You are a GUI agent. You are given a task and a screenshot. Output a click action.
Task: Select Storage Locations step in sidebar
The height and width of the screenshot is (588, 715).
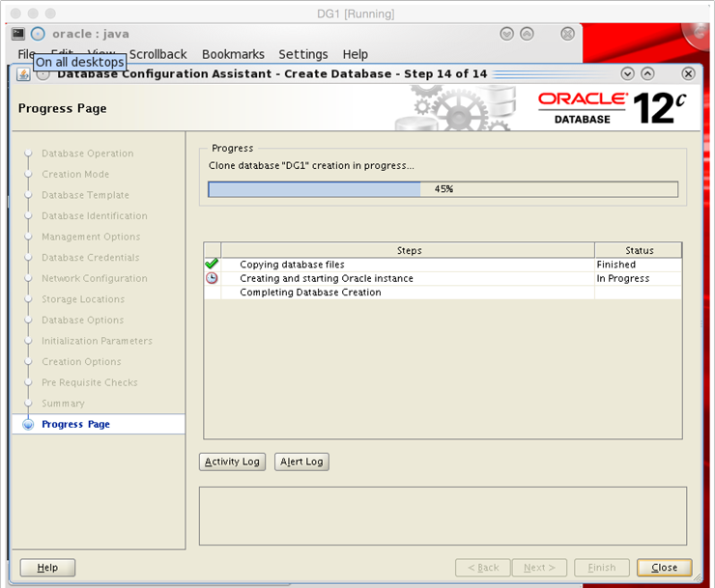pos(83,299)
